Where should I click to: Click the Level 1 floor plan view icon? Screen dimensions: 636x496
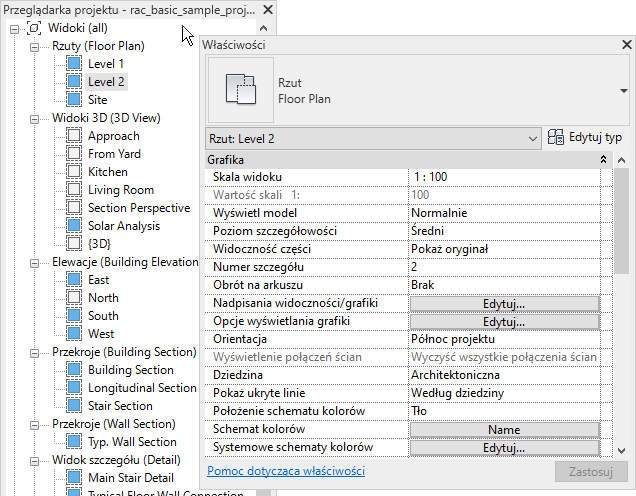[74, 64]
